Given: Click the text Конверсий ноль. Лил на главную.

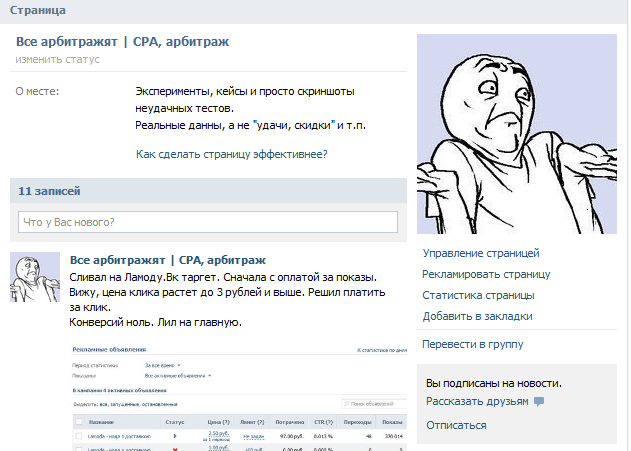Looking at the screenshot, I should [x=155, y=322].
